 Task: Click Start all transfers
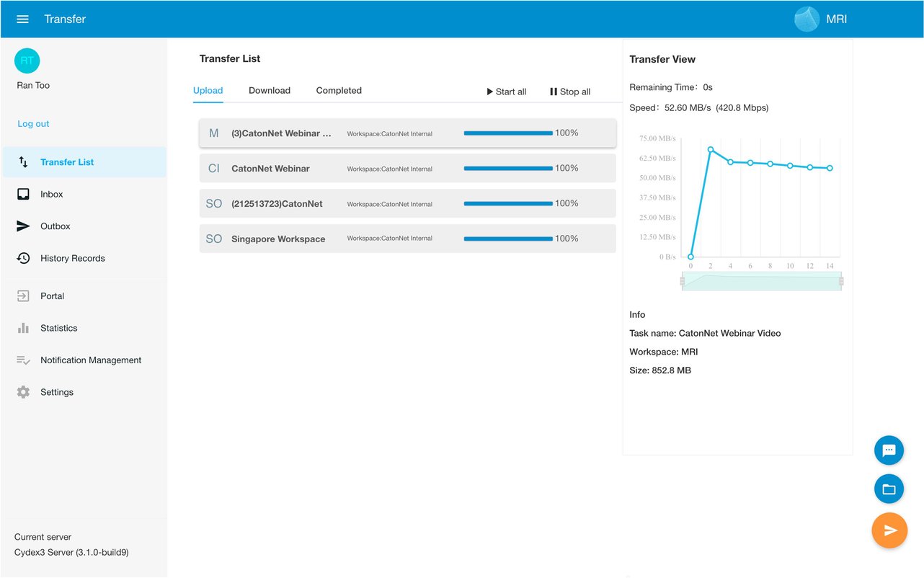pos(506,92)
